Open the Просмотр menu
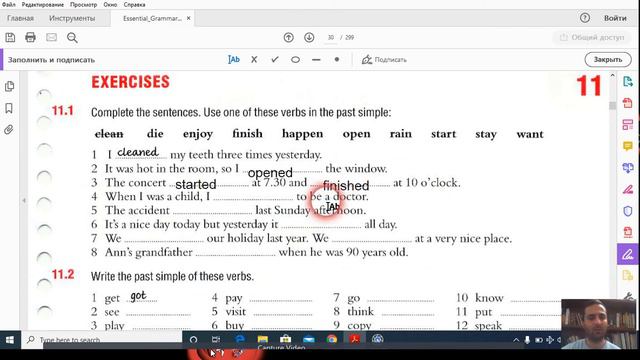 point(83,5)
